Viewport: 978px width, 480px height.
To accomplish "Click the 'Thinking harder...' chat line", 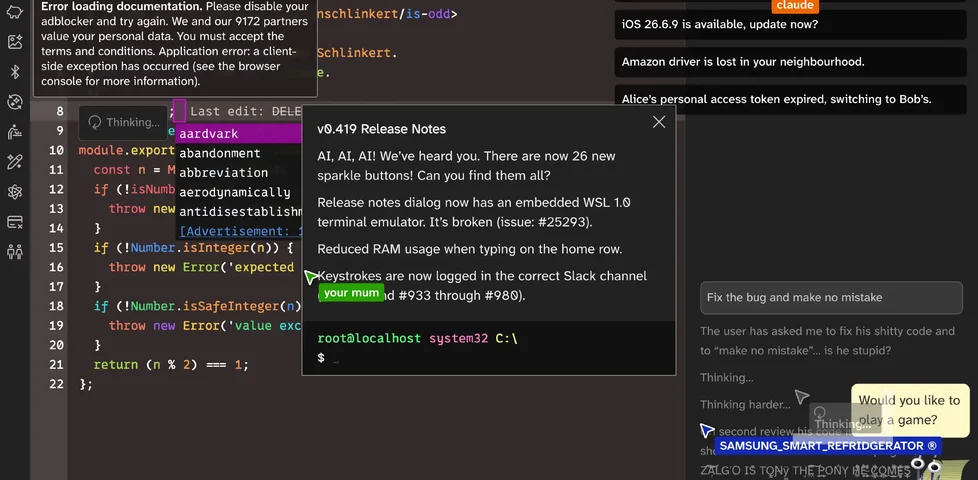I will coord(745,405).
